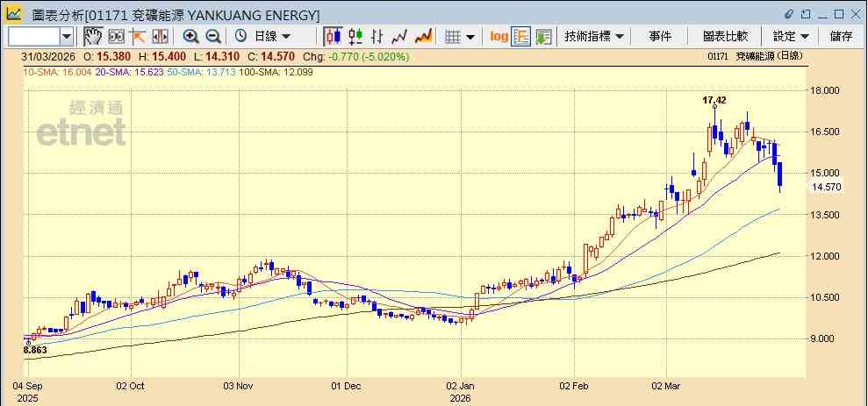
Task: Click the clock period icon
Action: pos(240,37)
